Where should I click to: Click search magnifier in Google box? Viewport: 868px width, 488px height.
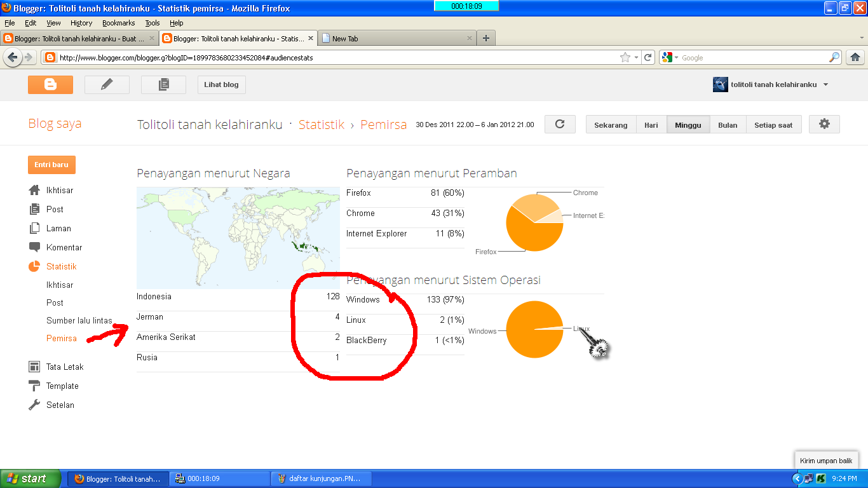[834, 57]
